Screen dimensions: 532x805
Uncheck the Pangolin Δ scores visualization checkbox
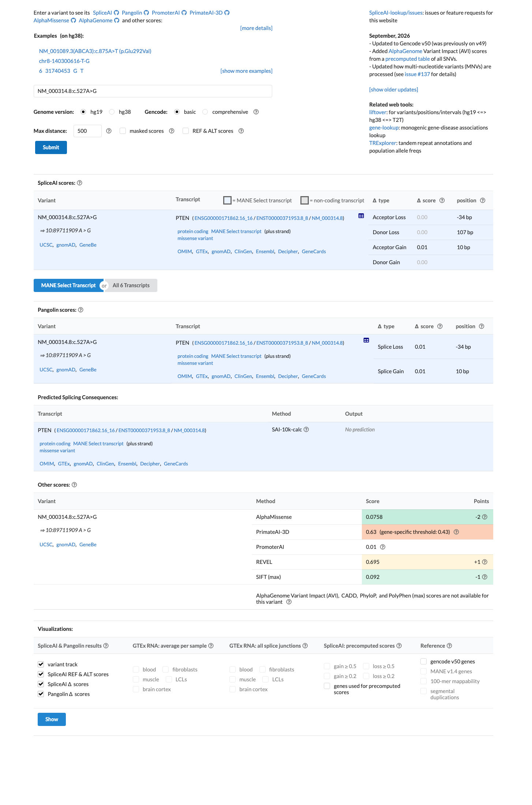click(x=41, y=694)
